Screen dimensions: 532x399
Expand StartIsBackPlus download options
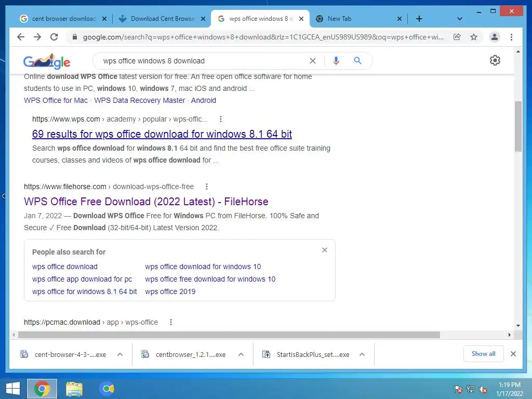[x=362, y=354]
